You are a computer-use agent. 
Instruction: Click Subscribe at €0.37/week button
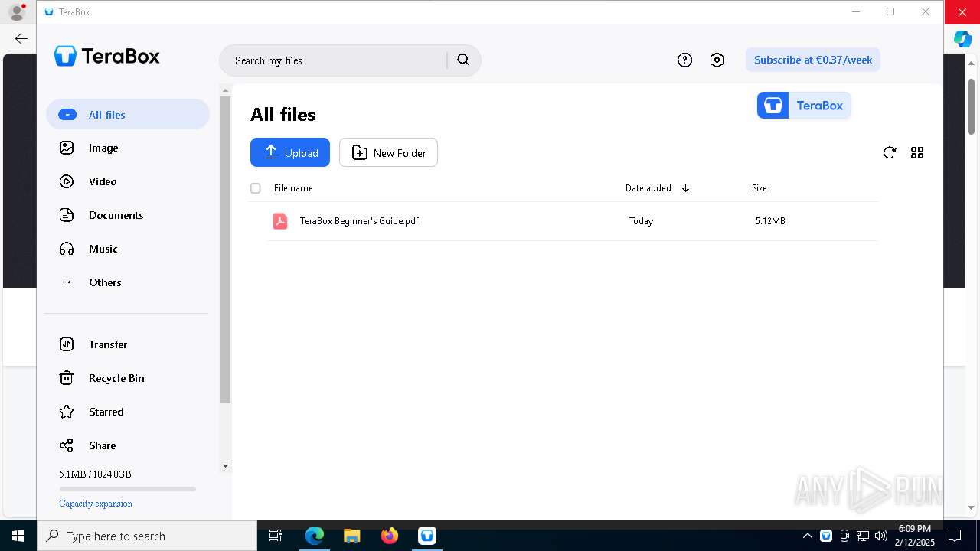point(813,60)
